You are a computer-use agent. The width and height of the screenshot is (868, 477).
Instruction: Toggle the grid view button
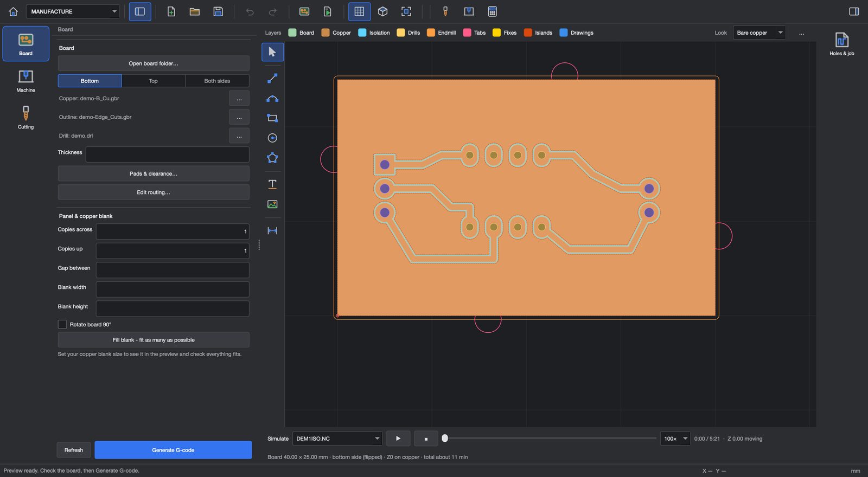(359, 11)
